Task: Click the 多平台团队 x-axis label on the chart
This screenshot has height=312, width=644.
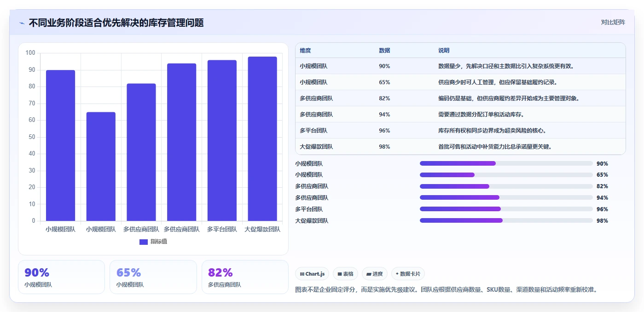Action: pos(222,229)
